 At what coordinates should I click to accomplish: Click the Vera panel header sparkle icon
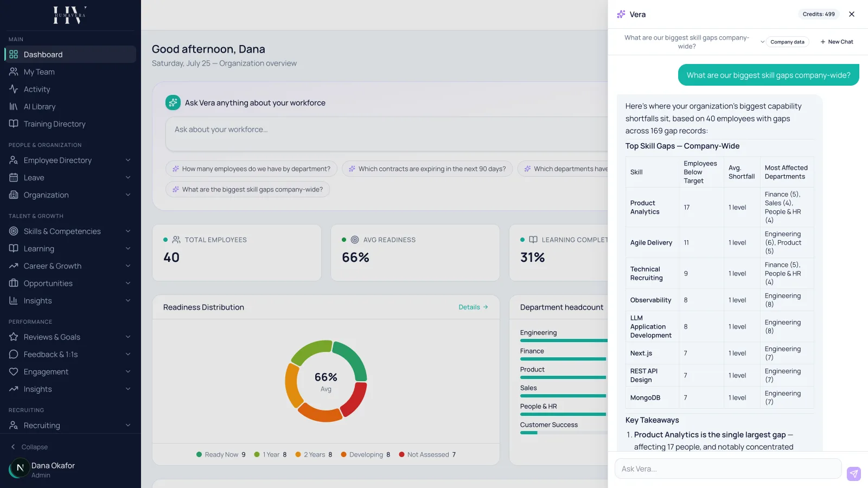(x=621, y=14)
